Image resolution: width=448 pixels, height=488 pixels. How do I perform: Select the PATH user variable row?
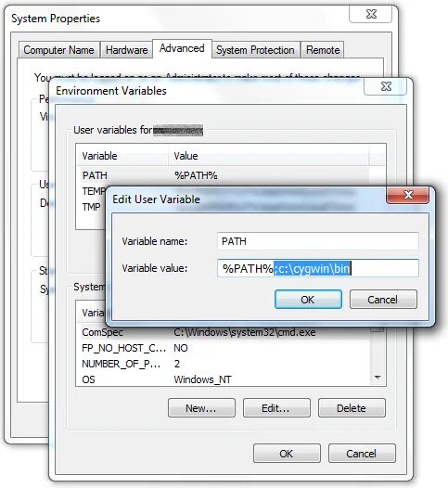tap(223, 175)
